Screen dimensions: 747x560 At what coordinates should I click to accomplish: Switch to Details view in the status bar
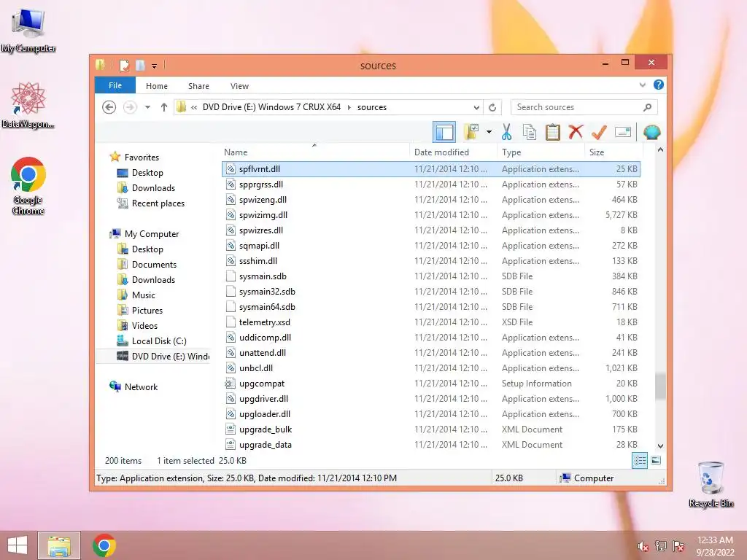[x=639, y=460]
